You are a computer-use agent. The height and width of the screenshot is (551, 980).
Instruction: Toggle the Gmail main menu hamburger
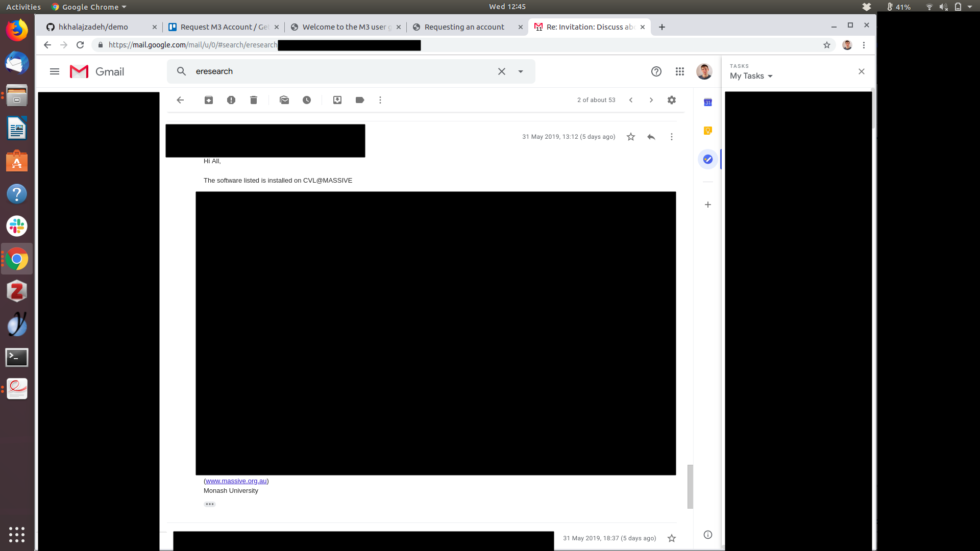coord(55,71)
